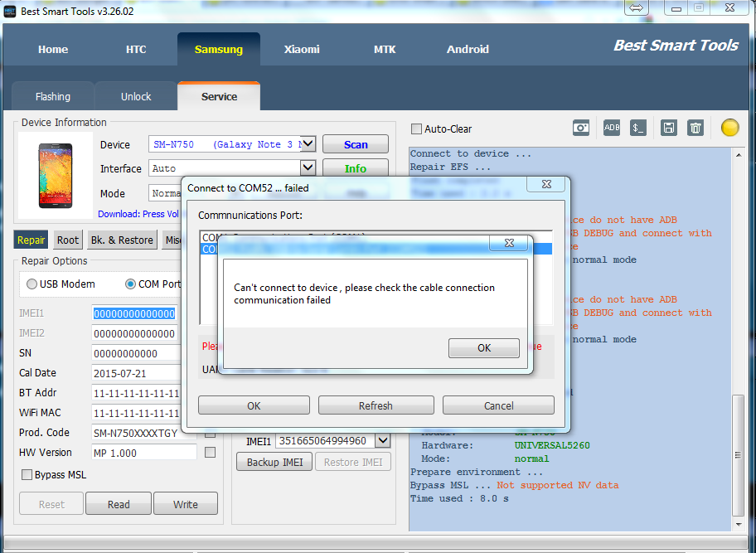Click the Restore IMEI button

pyautogui.click(x=353, y=462)
